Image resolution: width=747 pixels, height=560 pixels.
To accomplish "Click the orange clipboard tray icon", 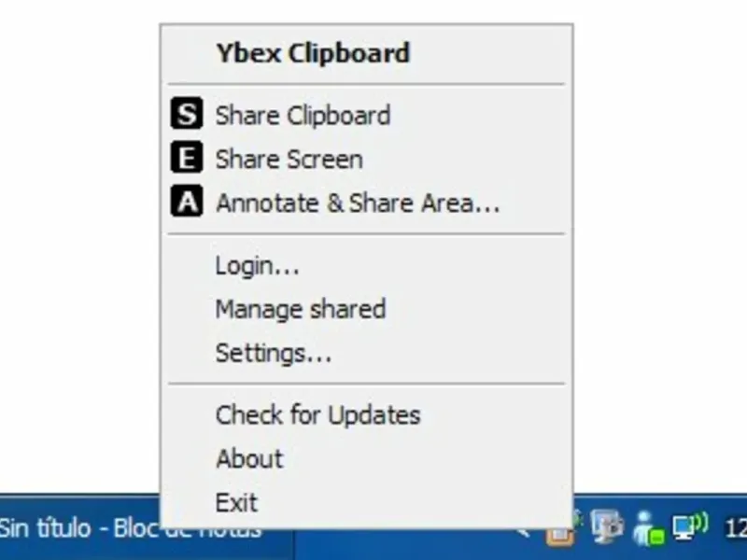I will tap(560, 535).
